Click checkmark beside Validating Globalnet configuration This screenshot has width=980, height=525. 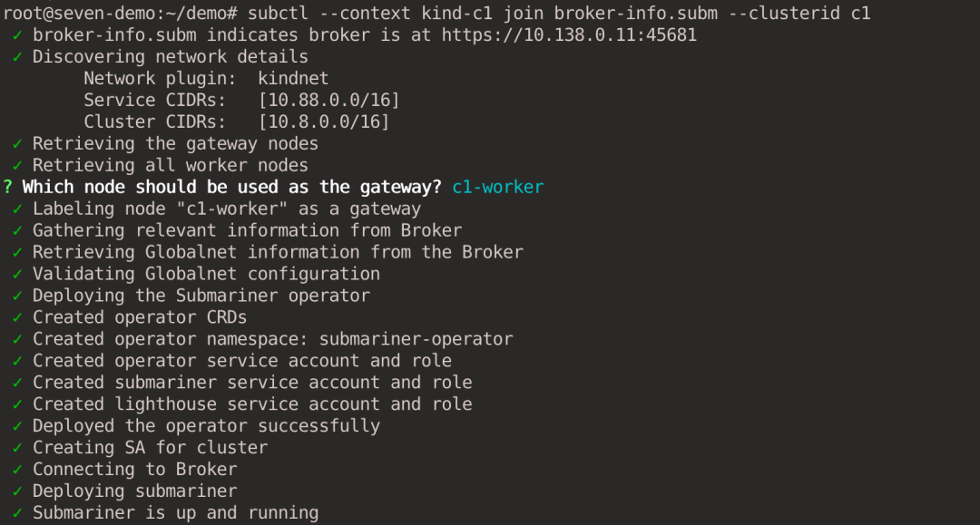(17, 274)
